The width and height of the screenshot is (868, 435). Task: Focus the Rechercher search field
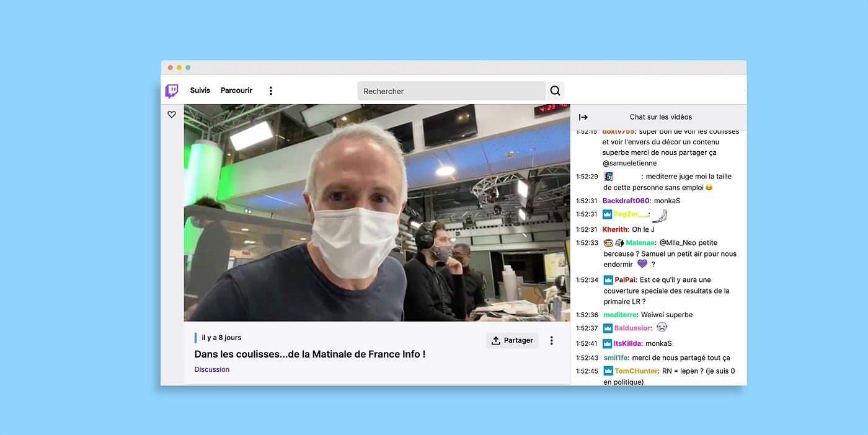[x=451, y=91]
